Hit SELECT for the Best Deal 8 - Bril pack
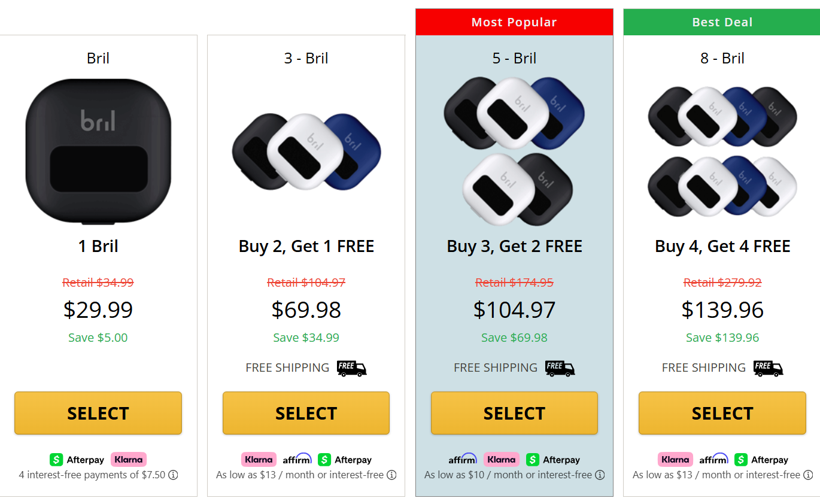The height and width of the screenshot is (504, 820). [x=722, y=413]
